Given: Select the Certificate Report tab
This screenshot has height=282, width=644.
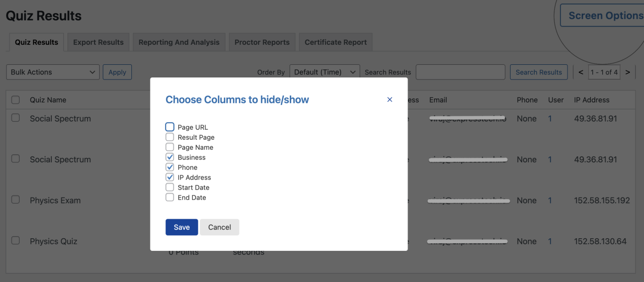Looking at the screenshot, I should point(336,42).
